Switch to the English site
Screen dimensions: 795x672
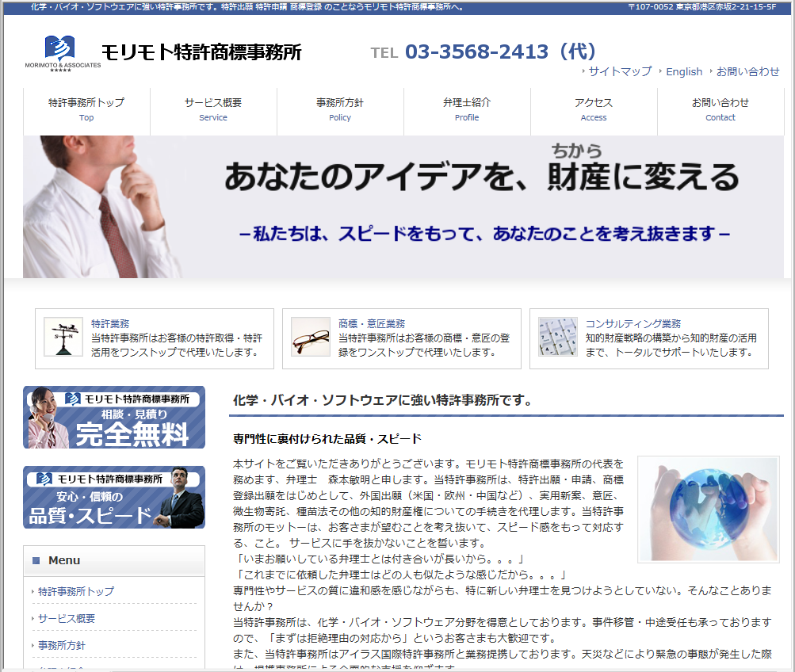684,72
